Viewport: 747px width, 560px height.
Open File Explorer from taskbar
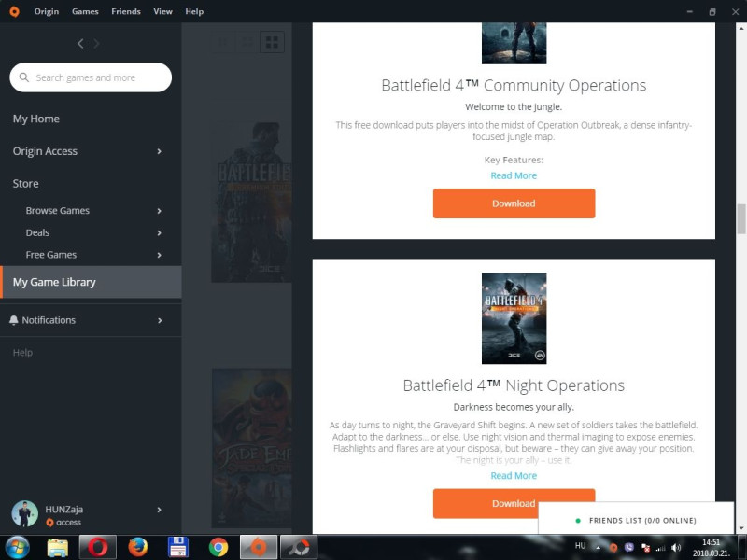pos(58,548)
